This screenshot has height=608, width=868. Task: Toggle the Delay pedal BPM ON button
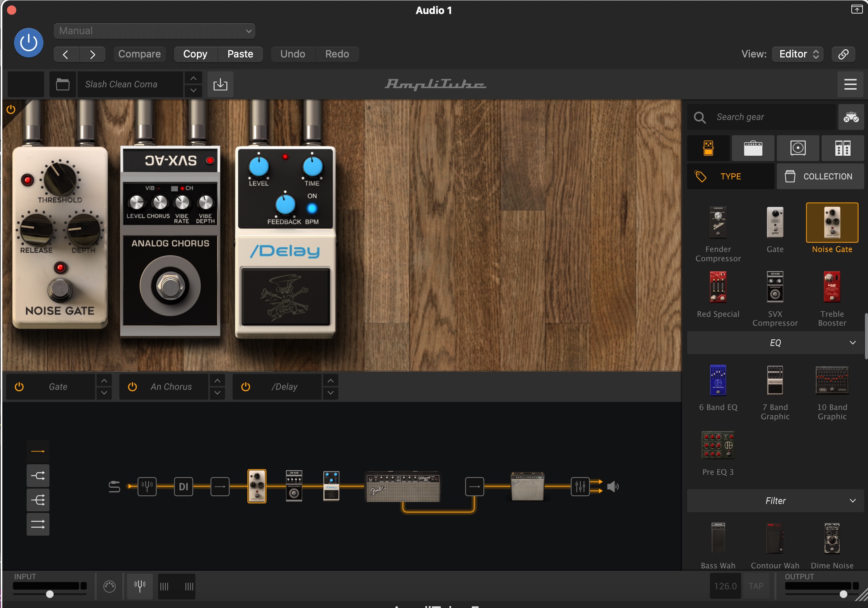point(312,209)
